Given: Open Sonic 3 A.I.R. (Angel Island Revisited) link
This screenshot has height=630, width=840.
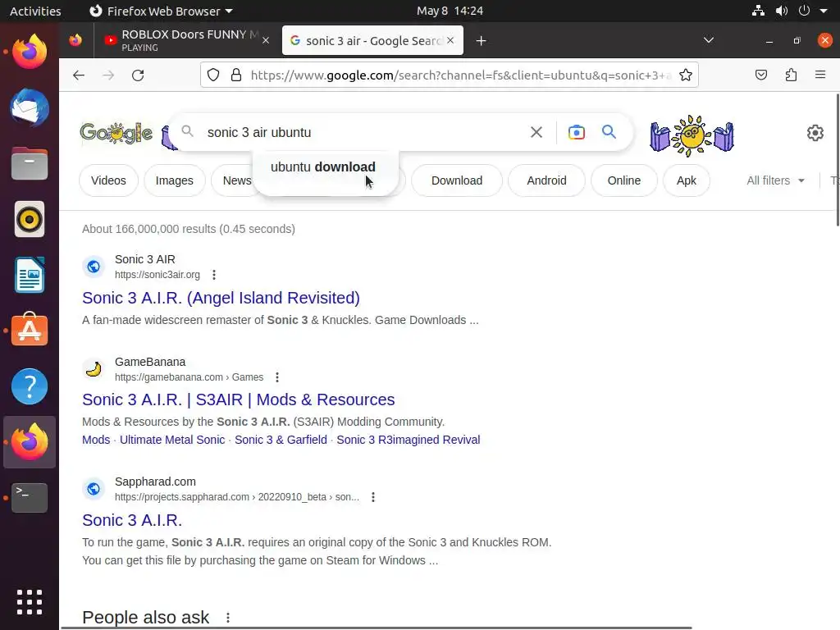Looking at the screenshot, I should (221, 298).
